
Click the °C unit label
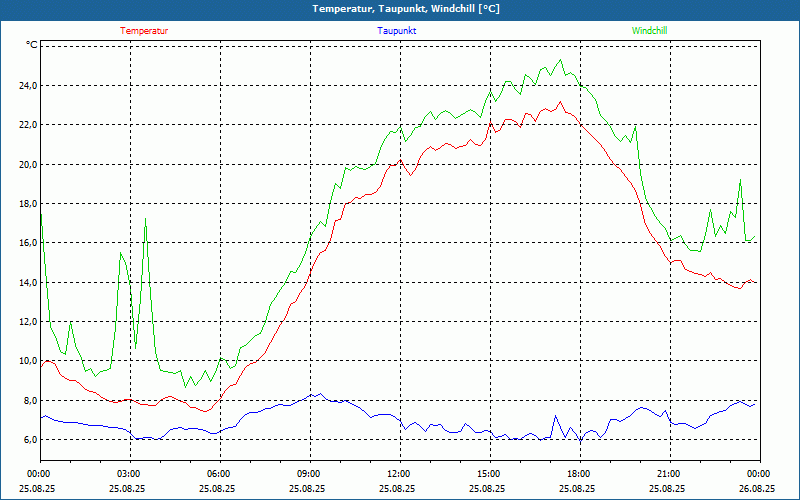[x=31, y=45]
